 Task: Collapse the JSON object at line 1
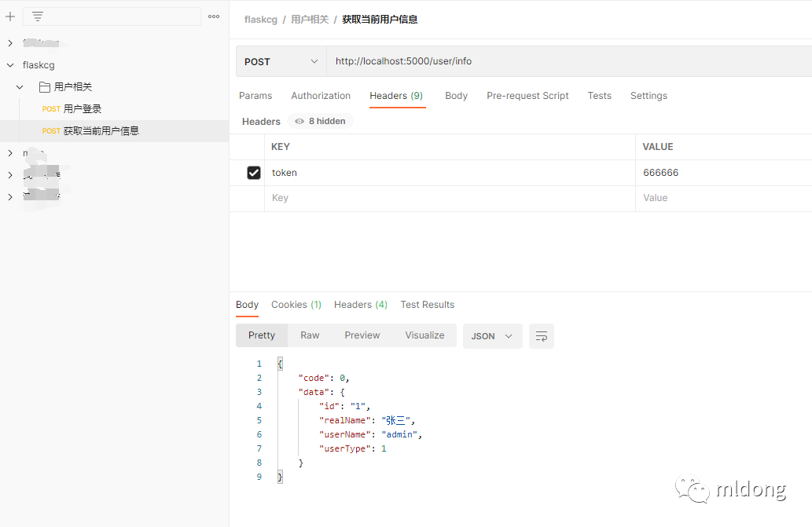[280, 363]
